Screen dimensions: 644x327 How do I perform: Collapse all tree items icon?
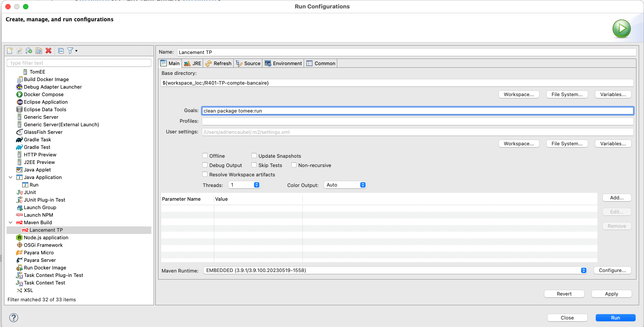click(x=61, y=51)
